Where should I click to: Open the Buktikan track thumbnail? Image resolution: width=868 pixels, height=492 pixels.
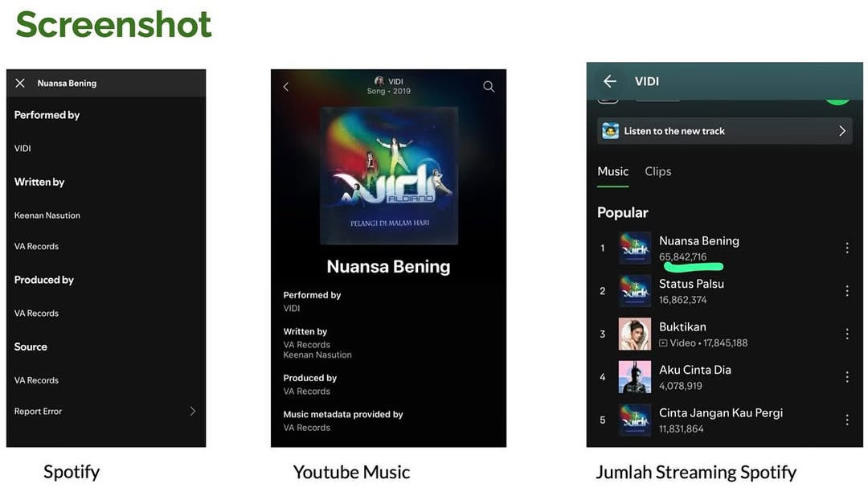coord(634,334)
